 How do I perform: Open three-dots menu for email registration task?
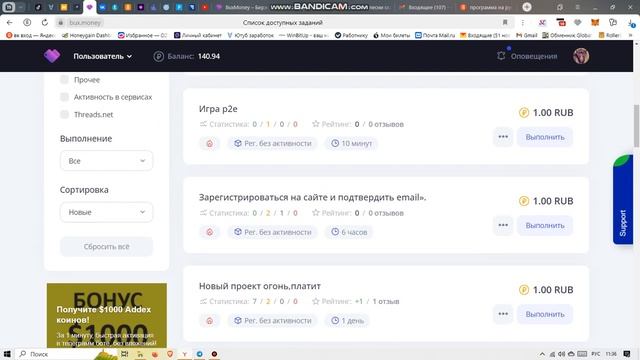pos(503,226)
